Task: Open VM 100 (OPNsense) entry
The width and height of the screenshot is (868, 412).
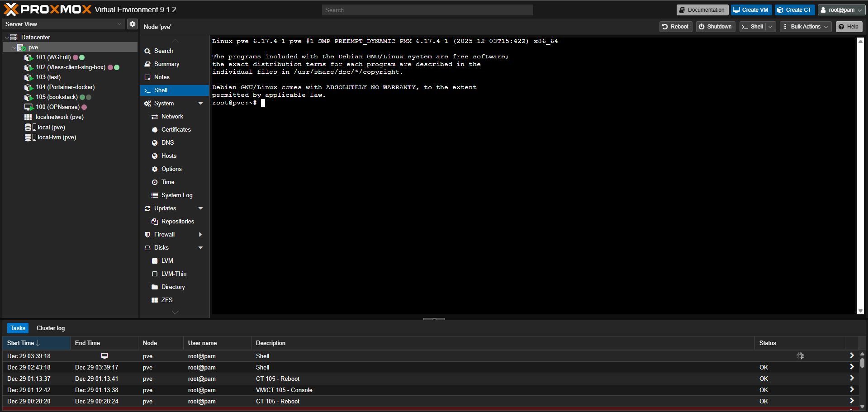Action: (57, 107)
